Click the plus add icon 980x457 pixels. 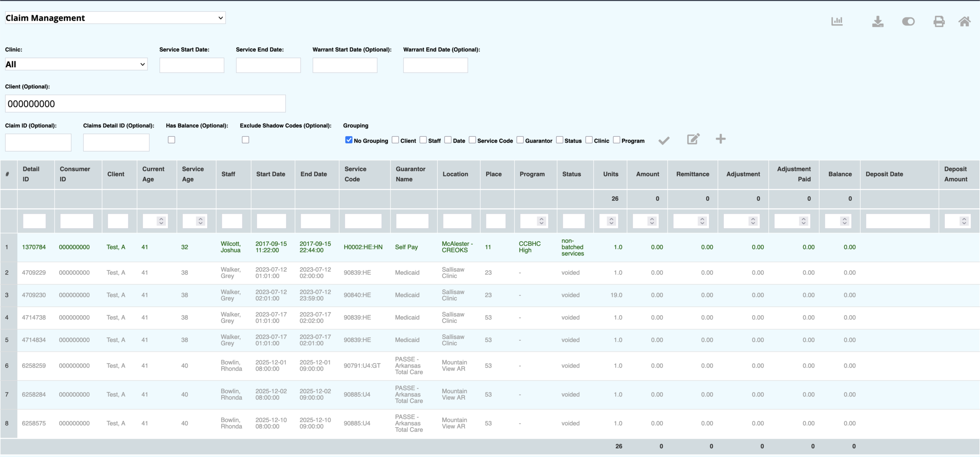tap(720, 139)
